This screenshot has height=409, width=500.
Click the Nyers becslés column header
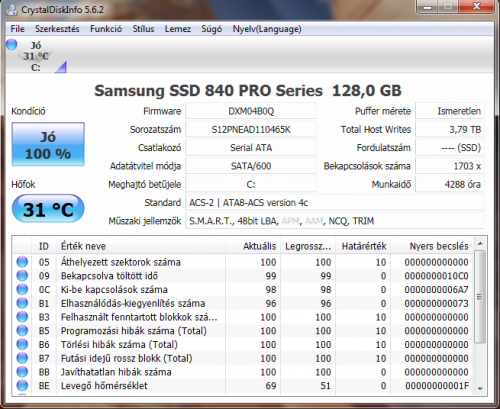[x=432, y=246]
